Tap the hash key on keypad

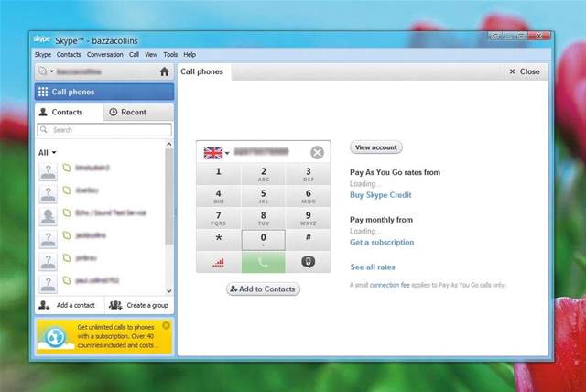pos(309,240)
